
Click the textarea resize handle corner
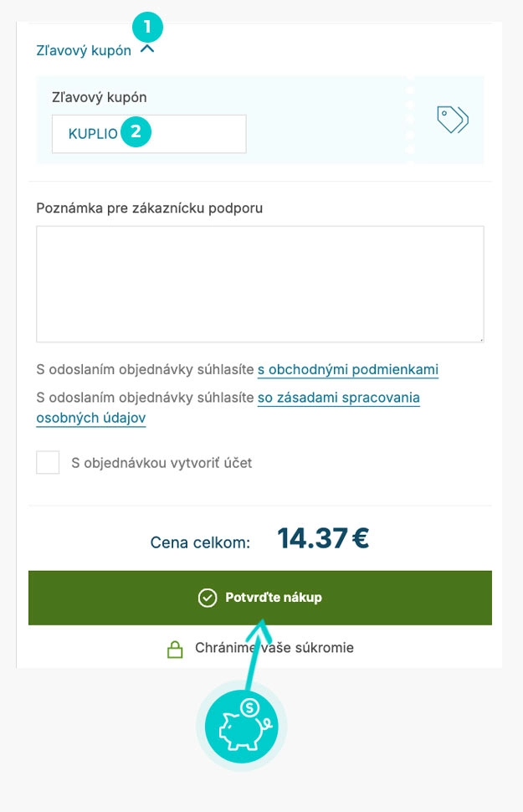coord(480,338)
